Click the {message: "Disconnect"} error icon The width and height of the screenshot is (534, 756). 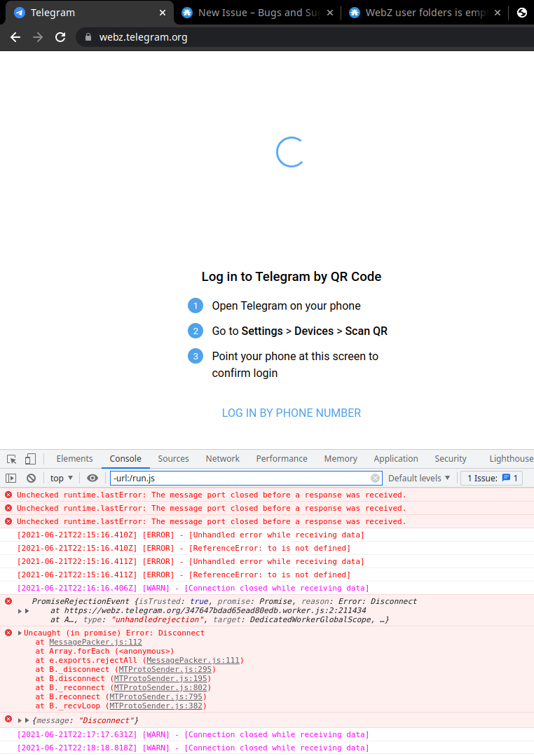tap(8, 720)
